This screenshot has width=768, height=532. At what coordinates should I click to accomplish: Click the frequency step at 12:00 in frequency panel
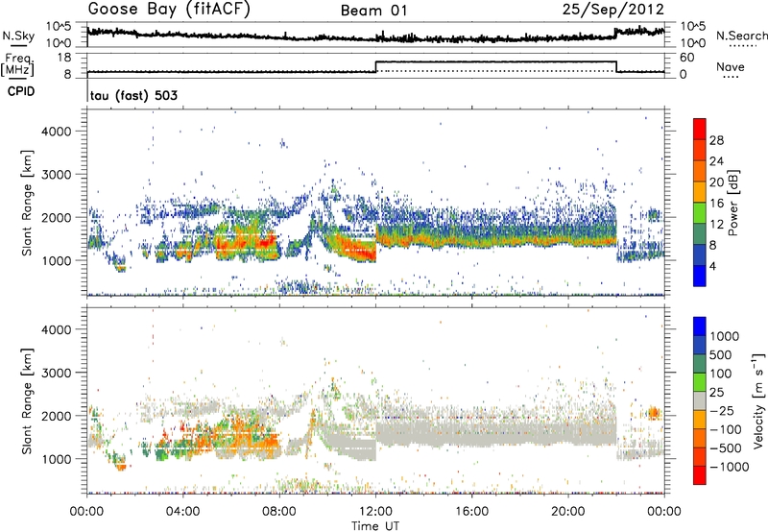(x=375, y=66)
